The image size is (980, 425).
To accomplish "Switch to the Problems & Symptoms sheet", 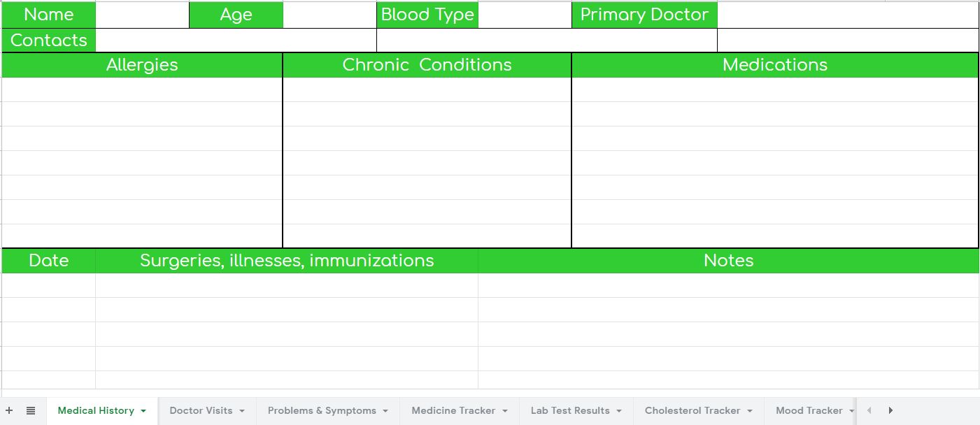I will tap(322, 410).
